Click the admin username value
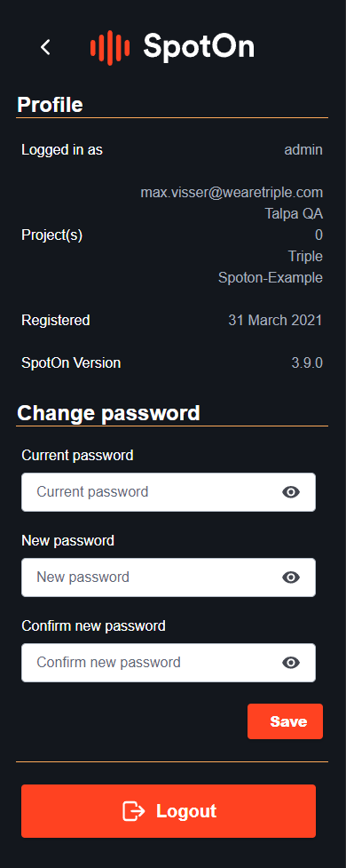Screen dimensions: 346x868 coord(303,149)
